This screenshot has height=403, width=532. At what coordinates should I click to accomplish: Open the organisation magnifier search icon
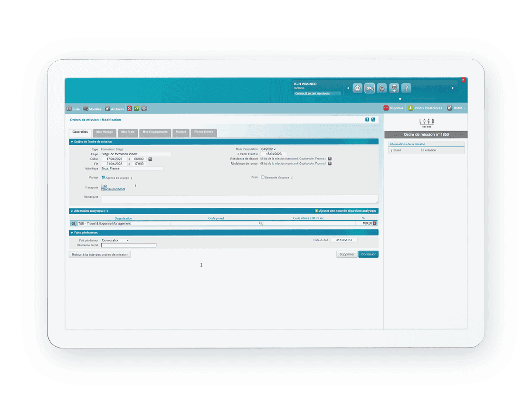pyautogui.click(x=74, y=223)
